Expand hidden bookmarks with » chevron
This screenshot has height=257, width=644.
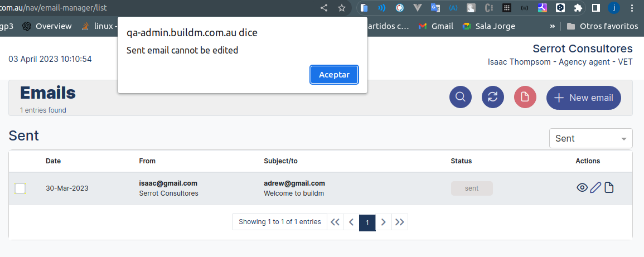coord(553,26)
